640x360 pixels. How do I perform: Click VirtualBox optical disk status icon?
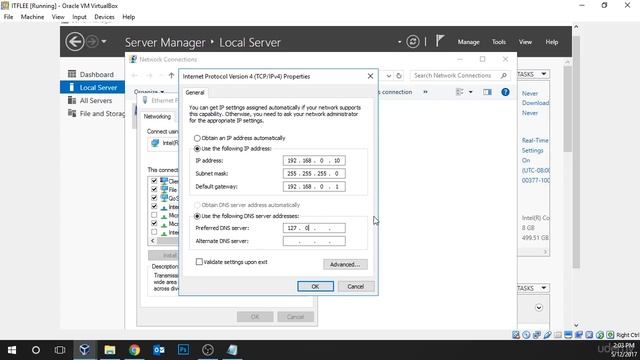526,335
